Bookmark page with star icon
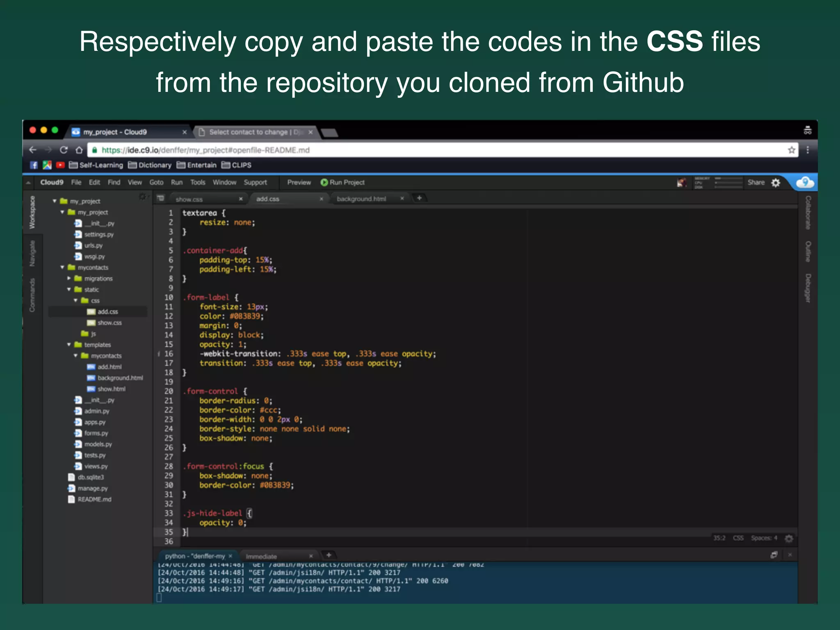Image resolution: width=840 pixels, height=630 pixels. (x=792, y=150)
